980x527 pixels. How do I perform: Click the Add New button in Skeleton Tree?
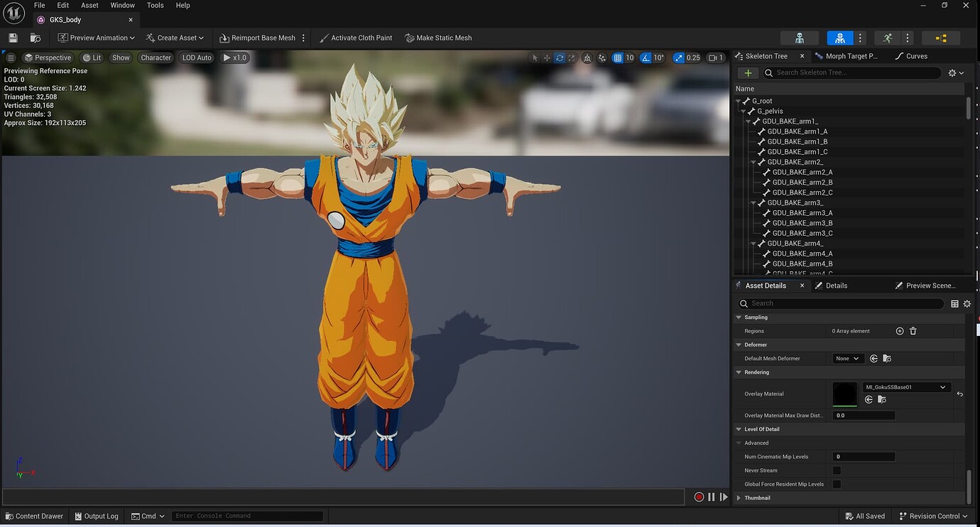coord(747,72)
